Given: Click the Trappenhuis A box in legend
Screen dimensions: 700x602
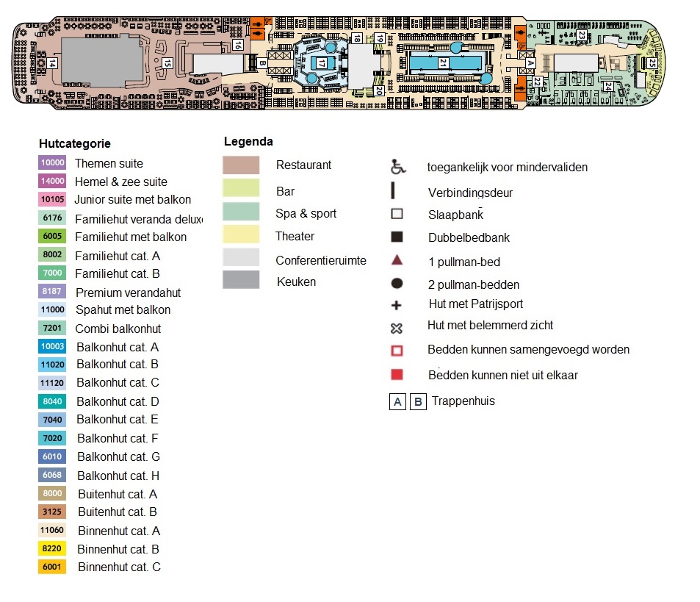Looking at the screenshot, I should [397, 402].
